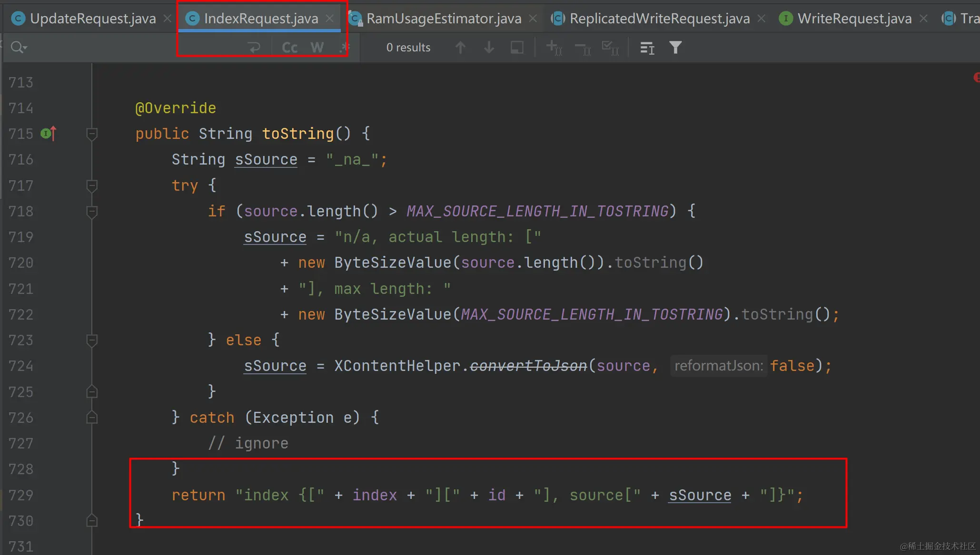Collapse the try block fold arrow on line 717
Image resolution: width=980 pixels, height=555 pixels.
pyautogui.click(x=92, y=185)
